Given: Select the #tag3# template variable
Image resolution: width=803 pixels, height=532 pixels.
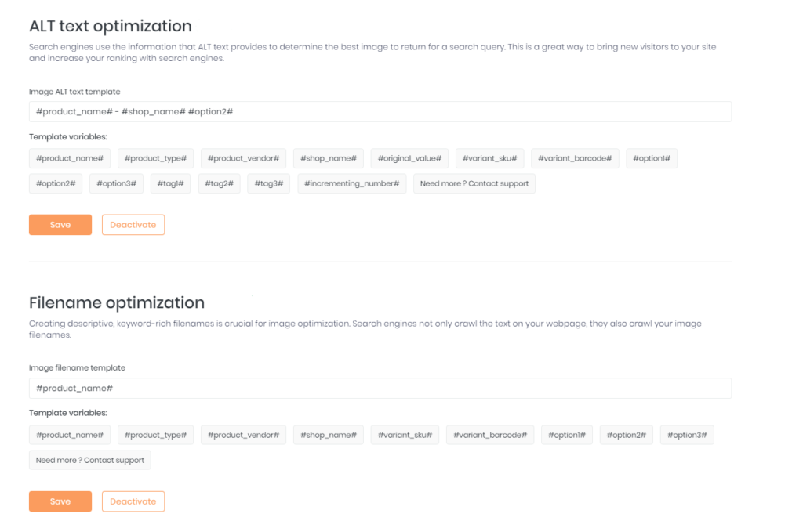Looking at the screenshot, I should (x=269, y=184).
